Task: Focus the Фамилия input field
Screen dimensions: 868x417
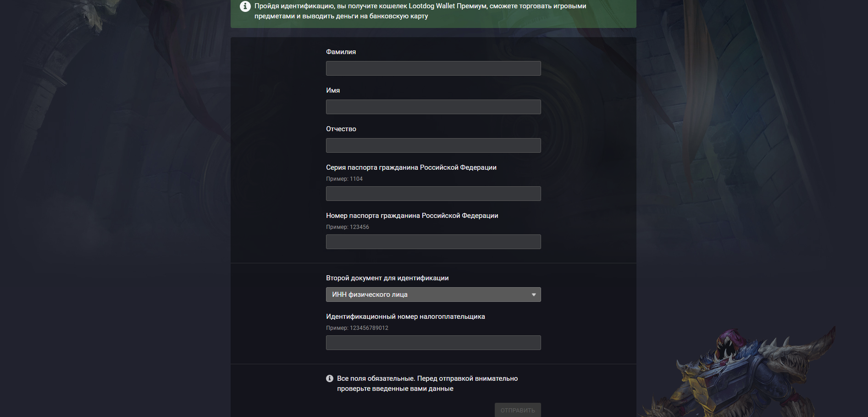Action: pos(433,68)
